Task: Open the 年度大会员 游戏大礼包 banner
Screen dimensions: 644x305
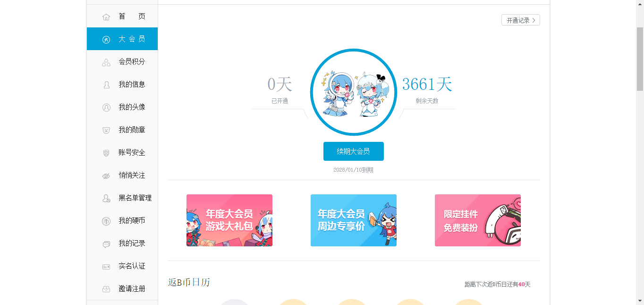Action: coord(229,220)
